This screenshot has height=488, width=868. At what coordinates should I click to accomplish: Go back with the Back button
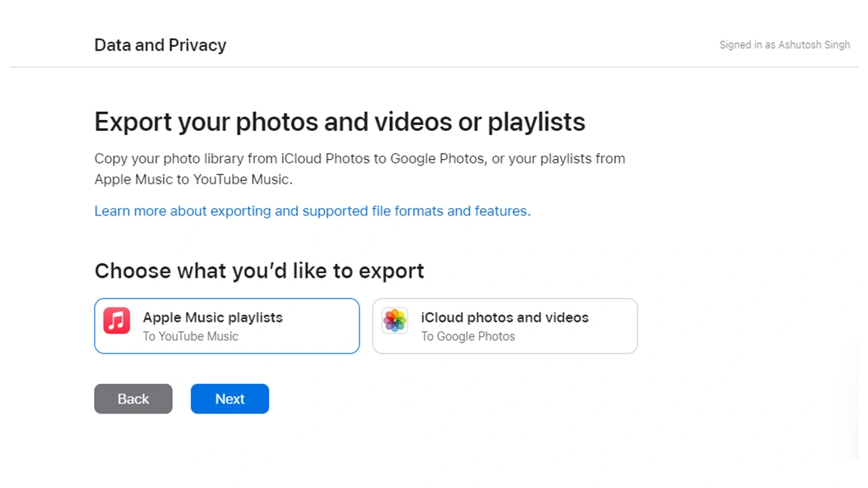point(133,399)
